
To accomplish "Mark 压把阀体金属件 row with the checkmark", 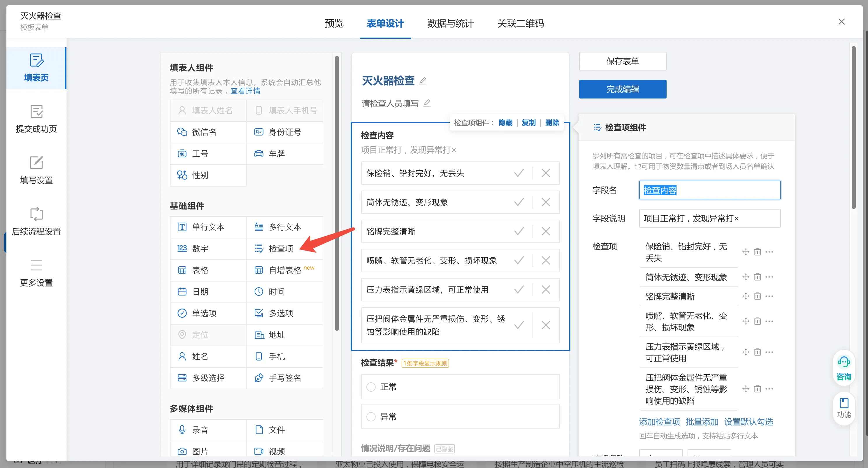I will 519,325.
